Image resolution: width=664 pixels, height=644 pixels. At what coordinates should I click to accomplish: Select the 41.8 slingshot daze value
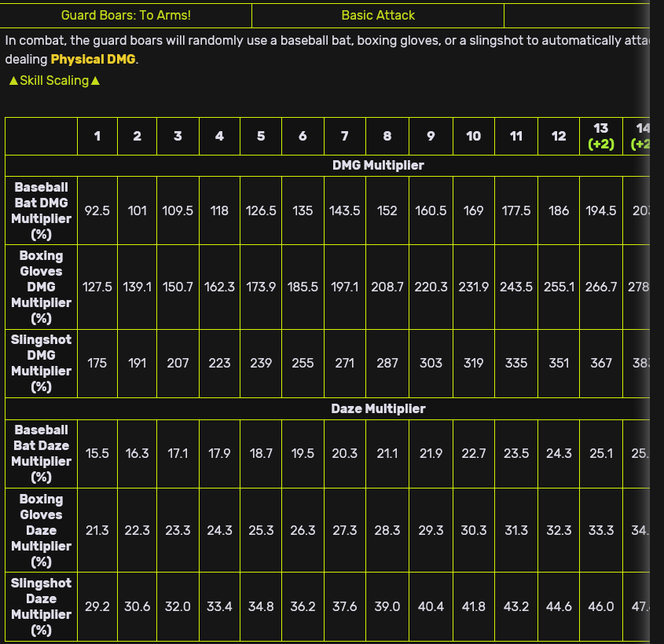pyautogui.click(x=473, y=607)
